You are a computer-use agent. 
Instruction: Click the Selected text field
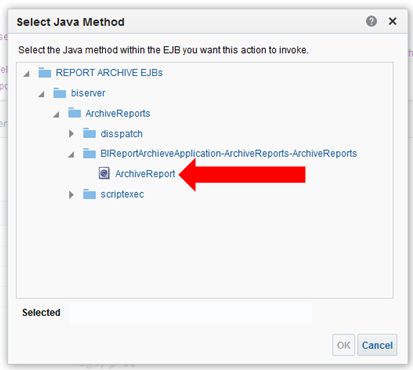tap(190, 313)
